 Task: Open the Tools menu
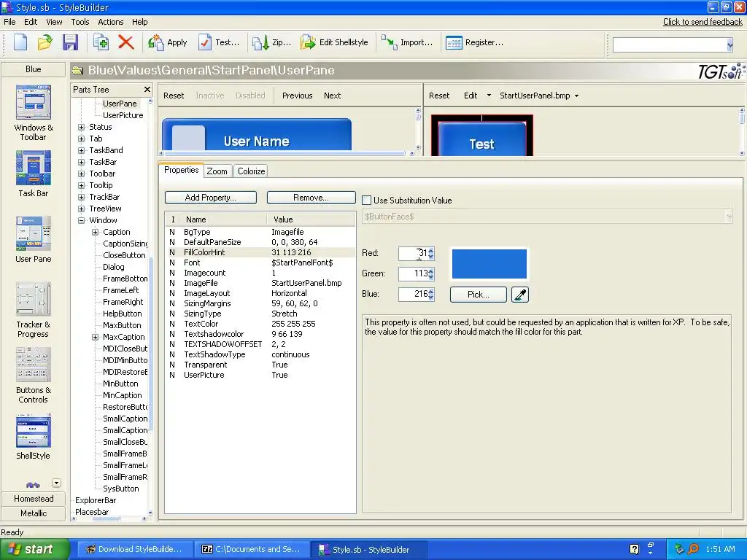point(80,22)
